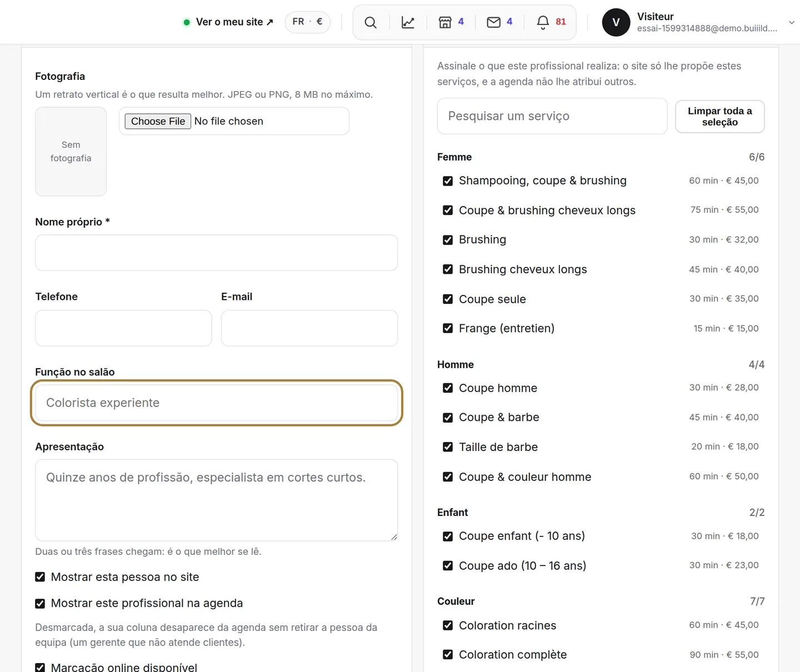This screenshot has width=800, height=672.
Task: Focus the Pesquisar um serviço search field
Action: click(552, 116)
